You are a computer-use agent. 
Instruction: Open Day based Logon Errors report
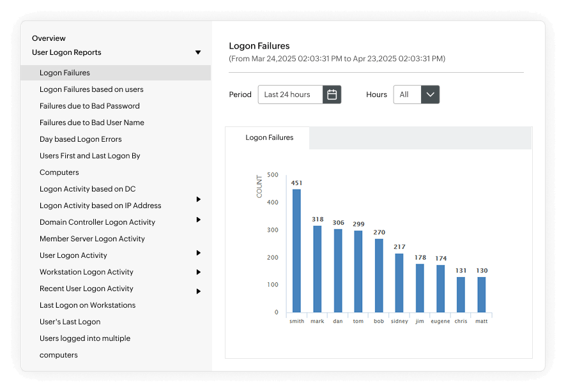(x=80, y=139)
